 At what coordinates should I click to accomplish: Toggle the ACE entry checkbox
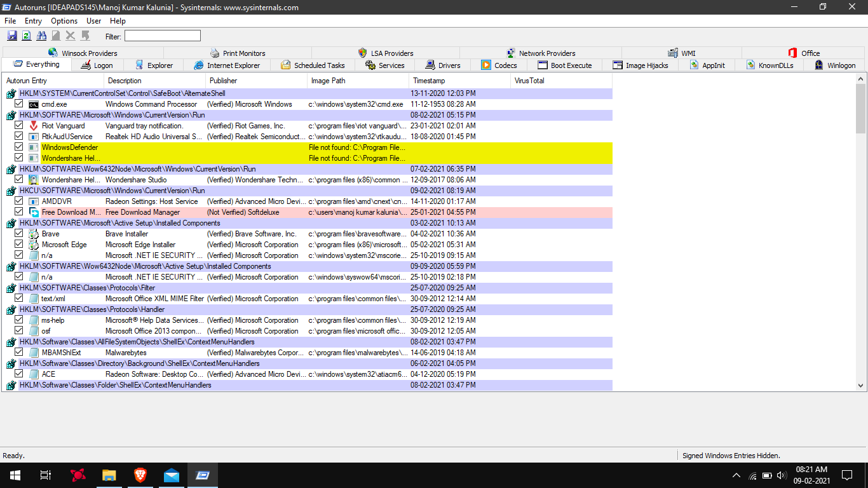[19, 374]
